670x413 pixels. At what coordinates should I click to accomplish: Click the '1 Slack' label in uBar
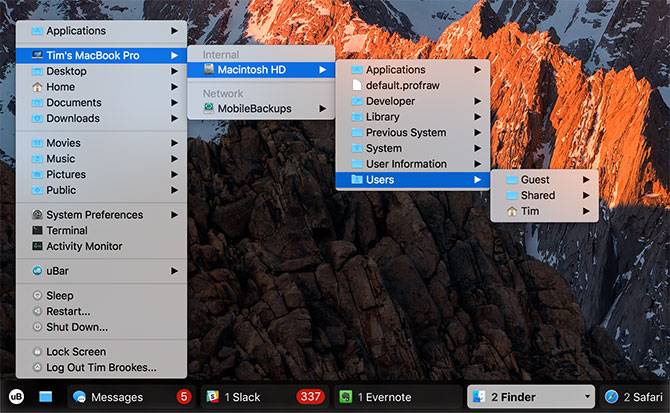pos(242,397)
